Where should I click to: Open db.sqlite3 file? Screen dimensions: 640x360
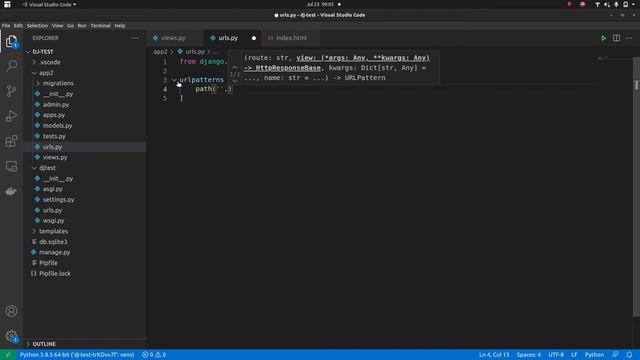(53, 242)
